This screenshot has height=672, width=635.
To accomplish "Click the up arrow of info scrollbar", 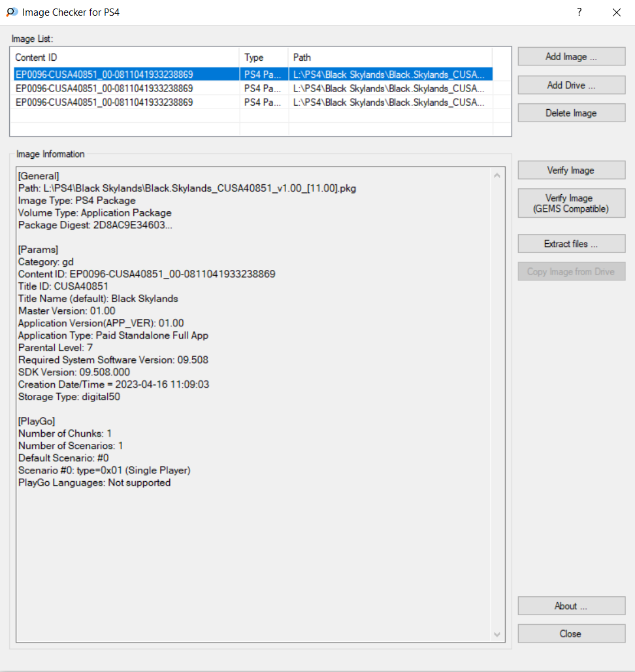I will pos(497,175).
